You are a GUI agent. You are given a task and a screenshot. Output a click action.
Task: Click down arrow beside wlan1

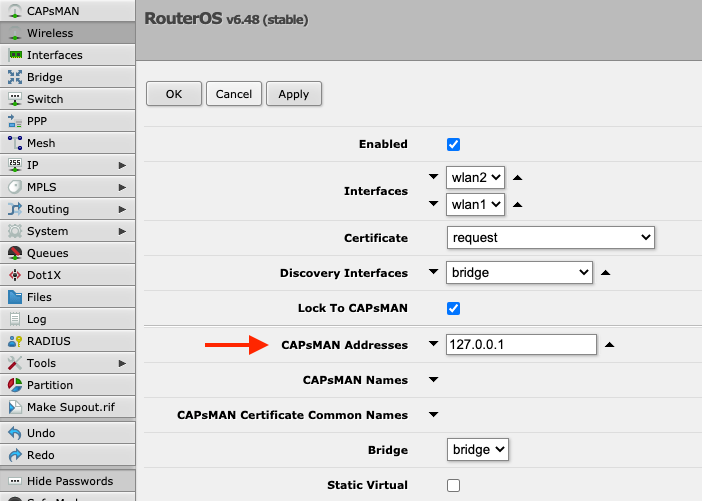433,203
